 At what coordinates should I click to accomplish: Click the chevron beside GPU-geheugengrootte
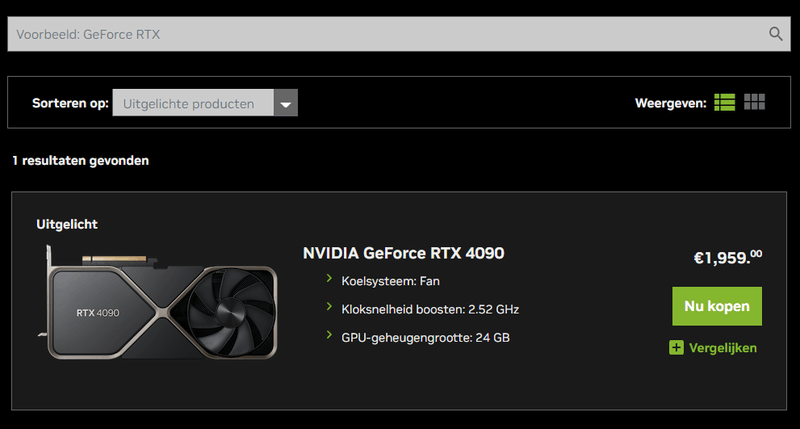pyautogui.click(x=329, y=336)
